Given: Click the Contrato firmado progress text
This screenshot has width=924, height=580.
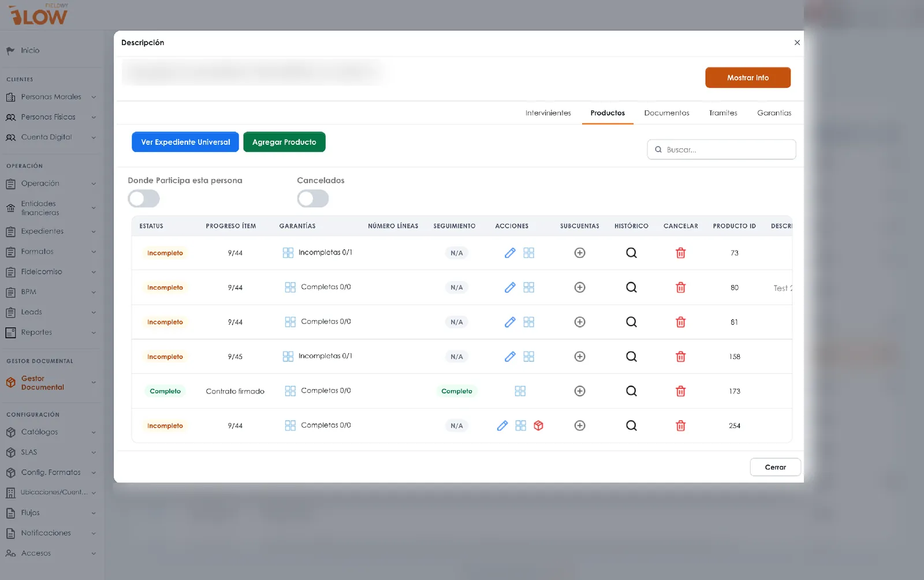Looking at the screenshot, I should pos(235,391).
